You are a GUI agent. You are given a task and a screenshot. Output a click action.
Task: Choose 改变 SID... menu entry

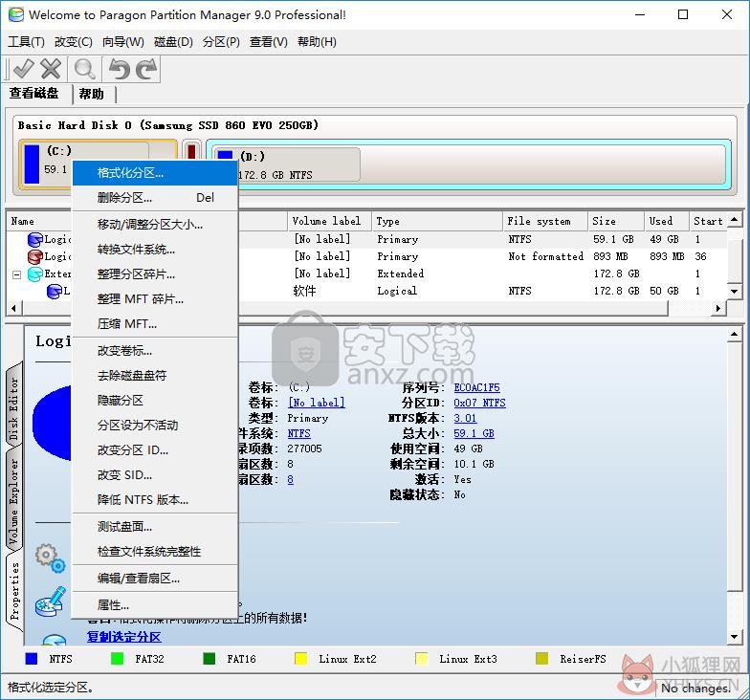(155, 474)
